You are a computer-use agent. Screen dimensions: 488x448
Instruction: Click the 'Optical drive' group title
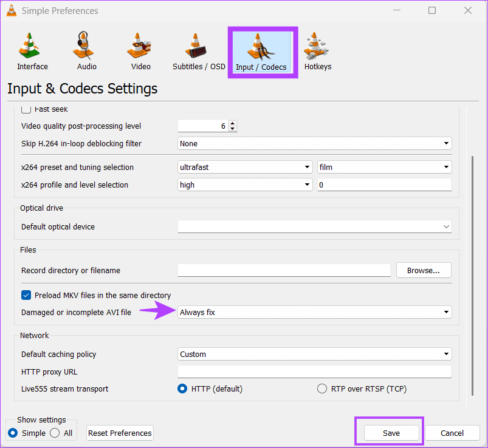[x=42, y=208]
